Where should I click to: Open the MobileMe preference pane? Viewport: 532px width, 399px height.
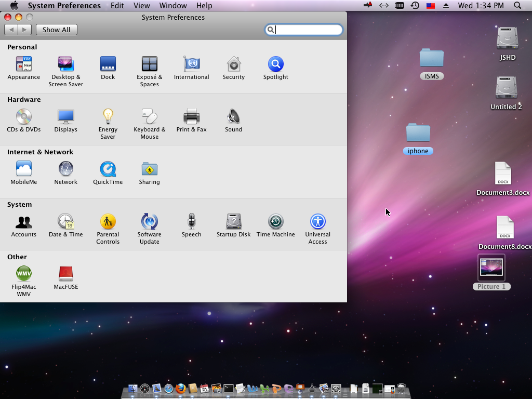[x=24, y=173]
